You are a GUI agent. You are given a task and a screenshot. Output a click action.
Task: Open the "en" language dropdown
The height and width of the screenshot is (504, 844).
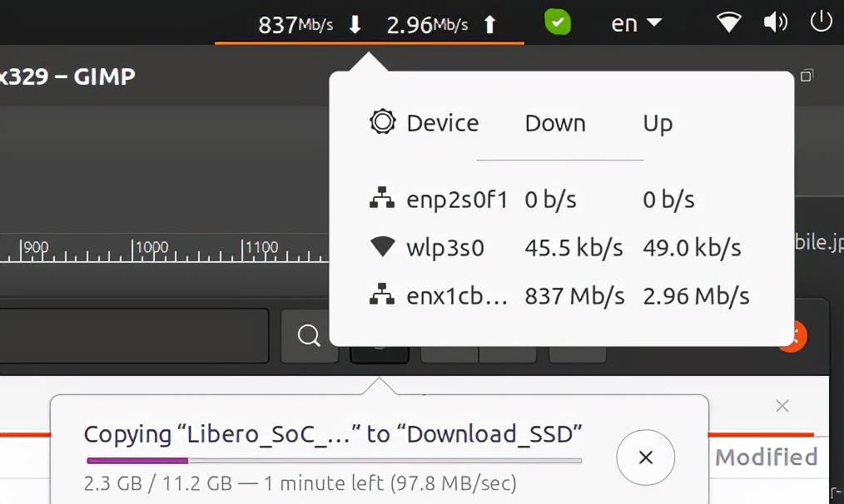click(x=634, y=23)
